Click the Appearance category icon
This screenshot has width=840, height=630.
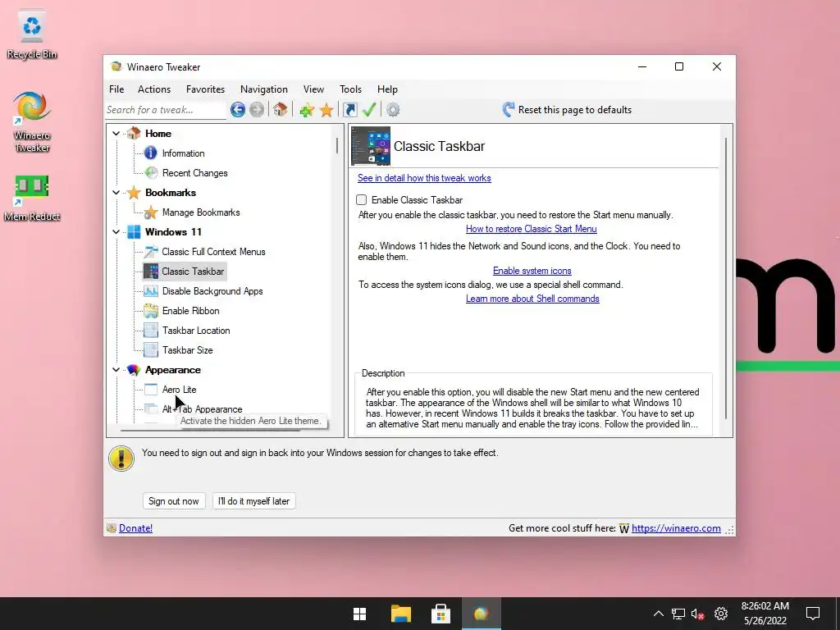point(134,370)
